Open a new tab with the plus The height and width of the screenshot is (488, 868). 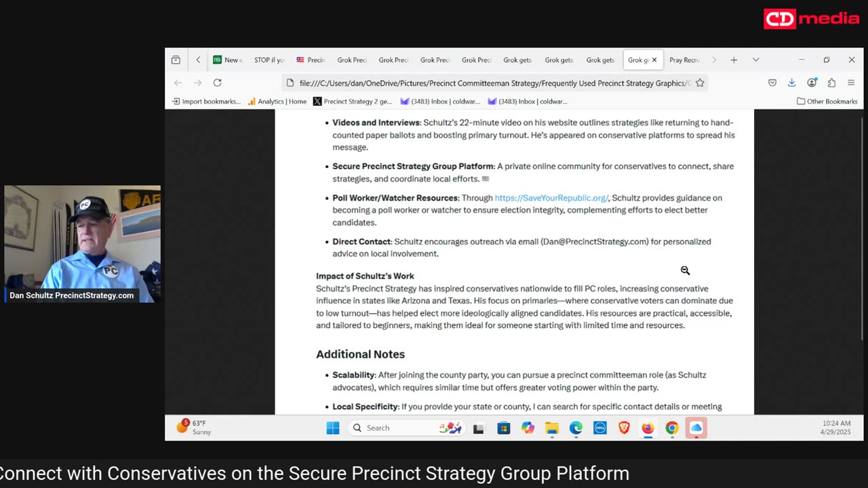tap(734, 60)
